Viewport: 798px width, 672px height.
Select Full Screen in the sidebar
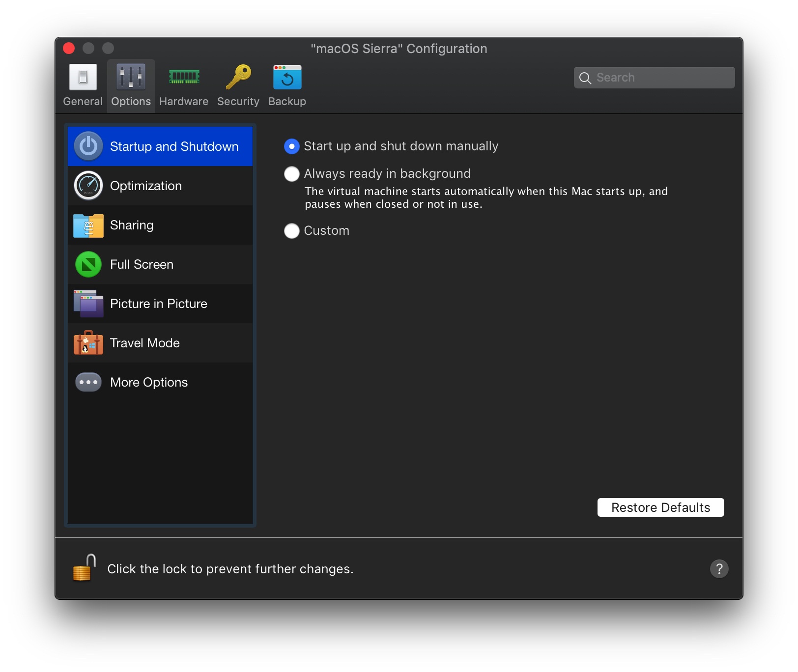tap(160, 264)
